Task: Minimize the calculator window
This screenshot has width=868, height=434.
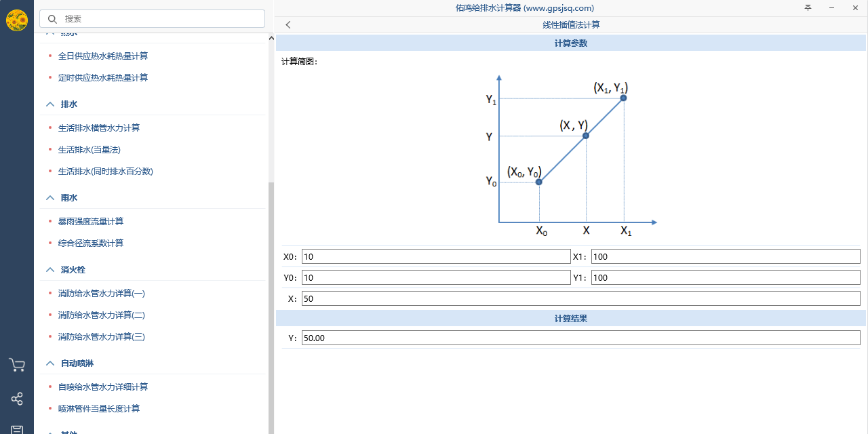Action: [x=831, y=7]
